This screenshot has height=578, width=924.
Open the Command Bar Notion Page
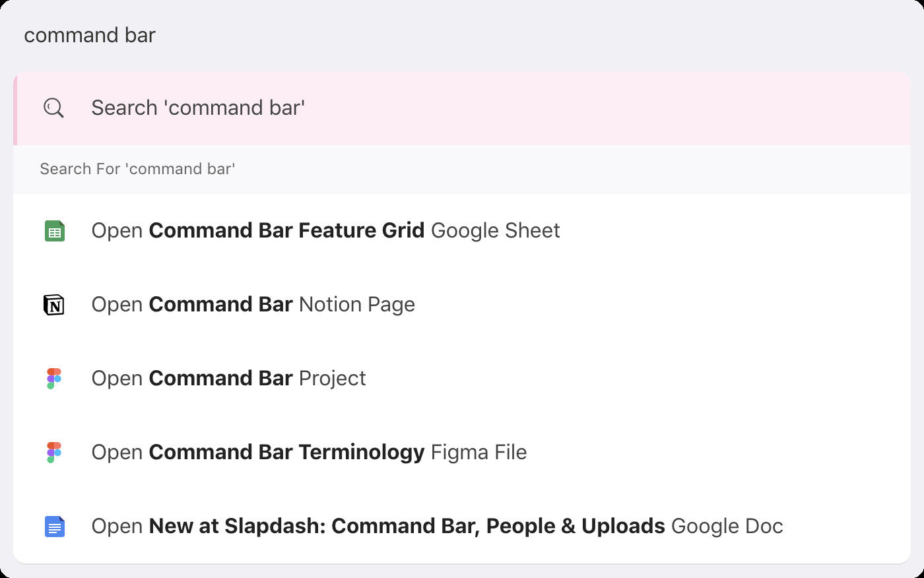coord(462,305)
